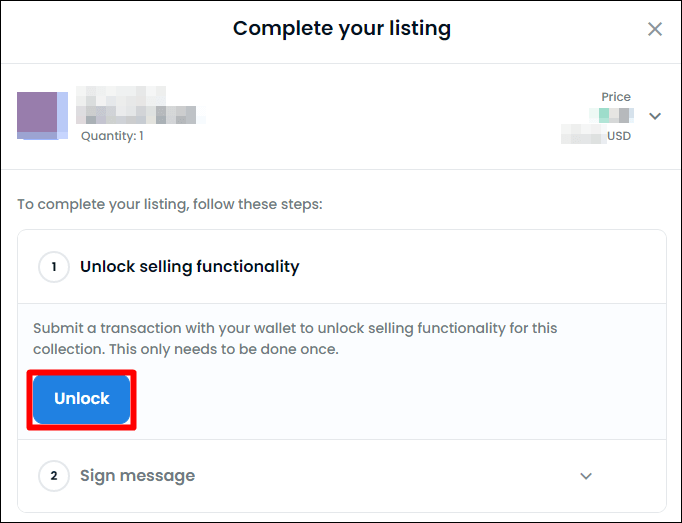Expand the Price details chevron

click(655, 116)
